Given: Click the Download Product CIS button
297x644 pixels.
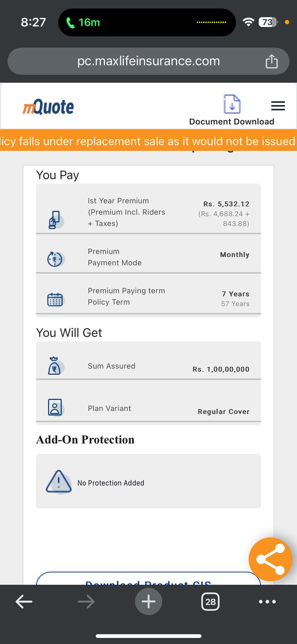Looking at the screenshot, I should [148, 578].
